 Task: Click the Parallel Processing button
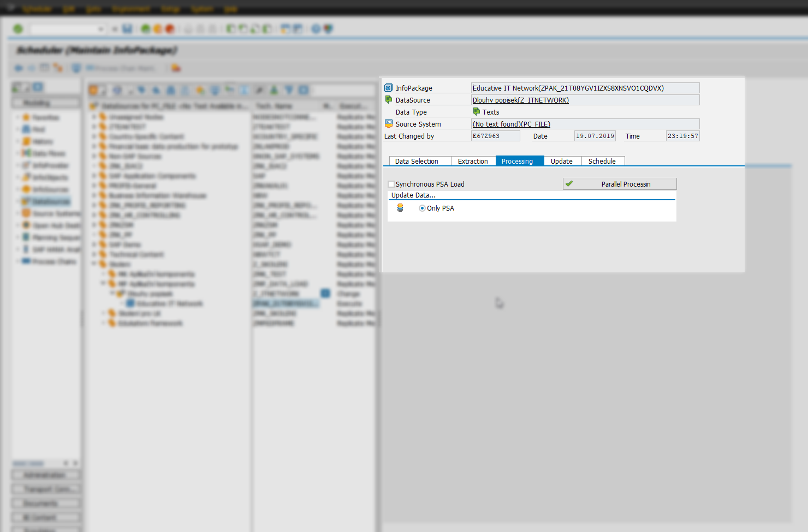point(620,184)
